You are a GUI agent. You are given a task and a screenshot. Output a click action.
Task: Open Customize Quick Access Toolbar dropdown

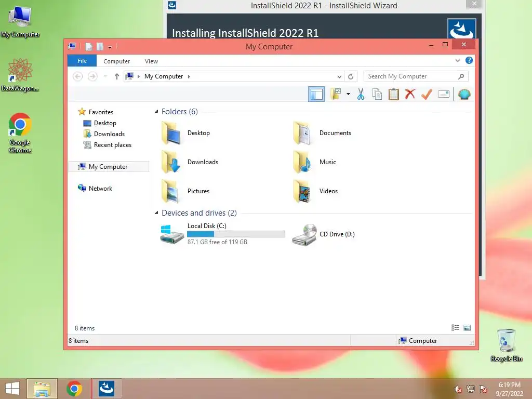click(x=110, y=47)
